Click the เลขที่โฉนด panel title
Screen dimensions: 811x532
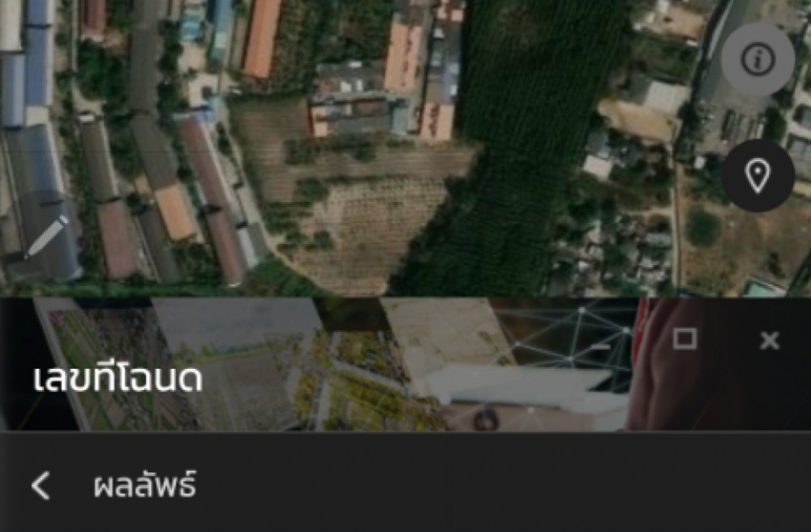(x=118, y=378)
